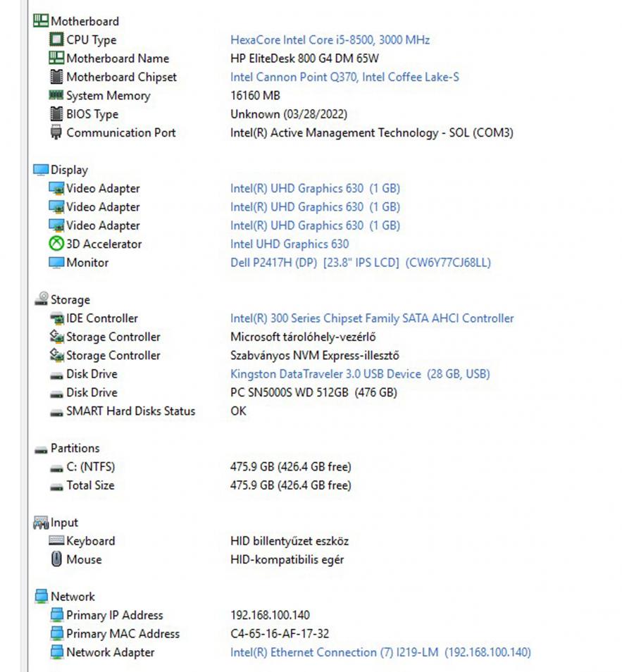The image size is (622, 672).
Task: Click the Primary MAC Address icon
Action: (56, 633)
